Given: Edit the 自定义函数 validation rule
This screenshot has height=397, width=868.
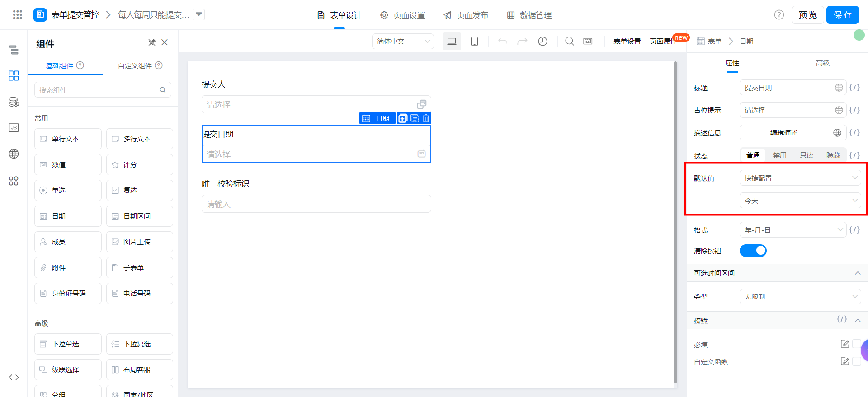Looking at the screenshot, I should 844,361.
